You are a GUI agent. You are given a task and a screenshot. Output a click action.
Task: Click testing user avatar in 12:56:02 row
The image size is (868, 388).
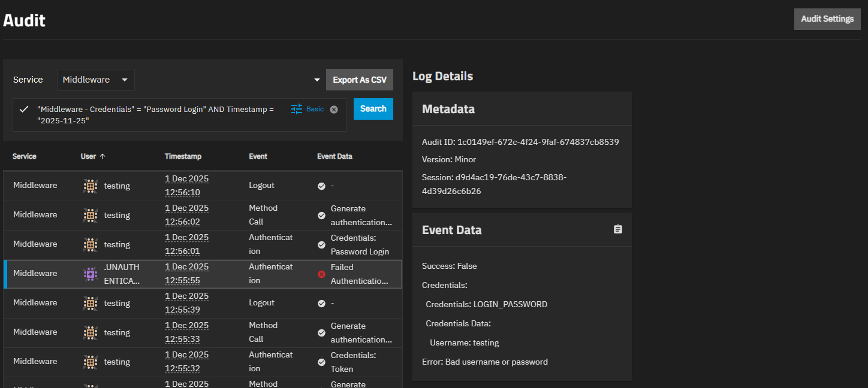coord(90,215)
